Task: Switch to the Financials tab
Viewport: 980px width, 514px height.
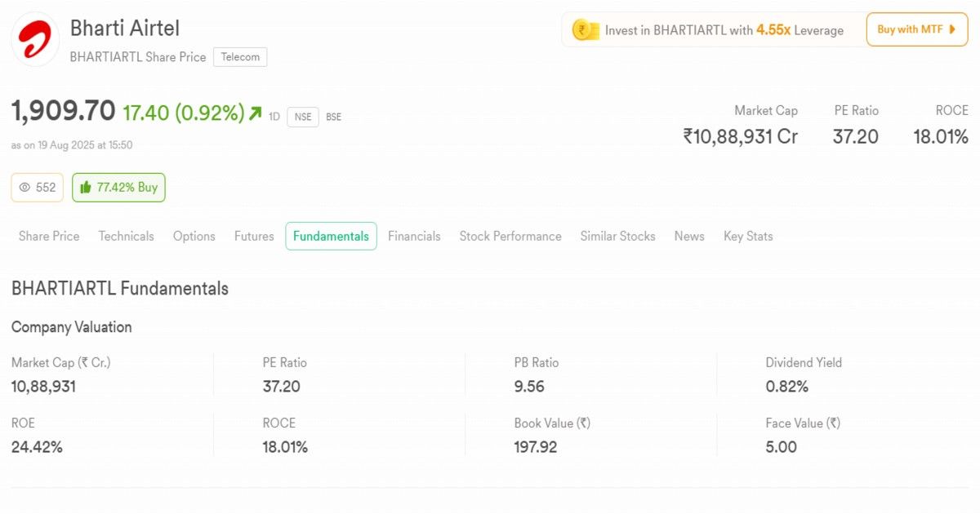Action: 414,236
